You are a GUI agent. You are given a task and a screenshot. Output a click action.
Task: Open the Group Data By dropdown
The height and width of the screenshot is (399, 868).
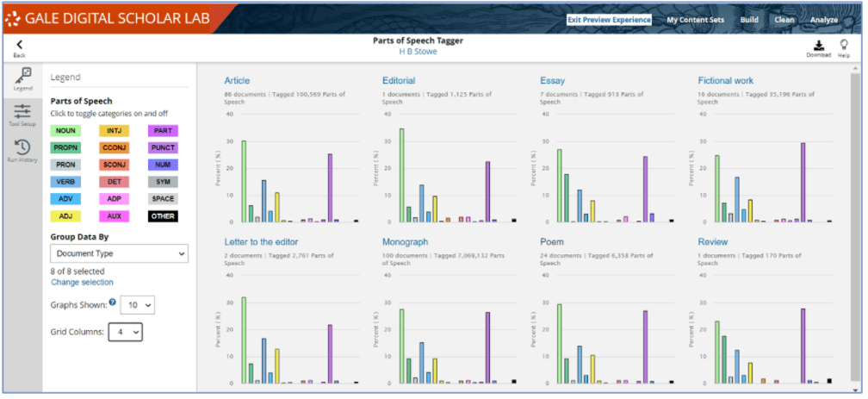[119, 253]
